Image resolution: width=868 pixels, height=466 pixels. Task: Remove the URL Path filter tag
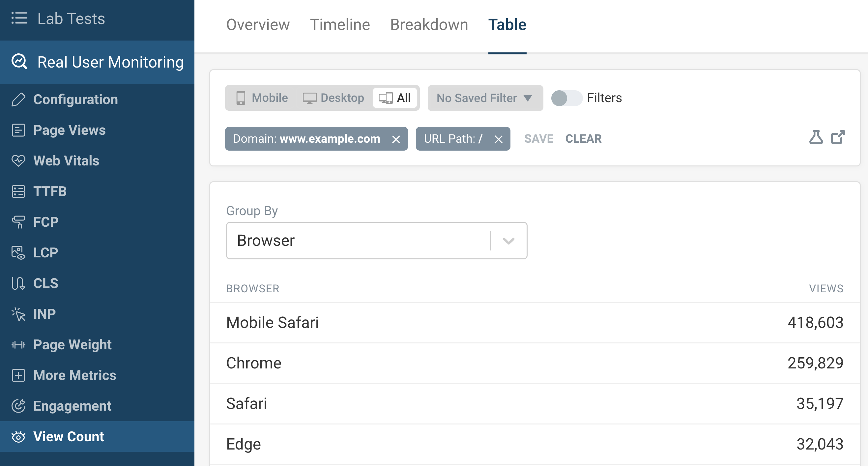point(498,139)
